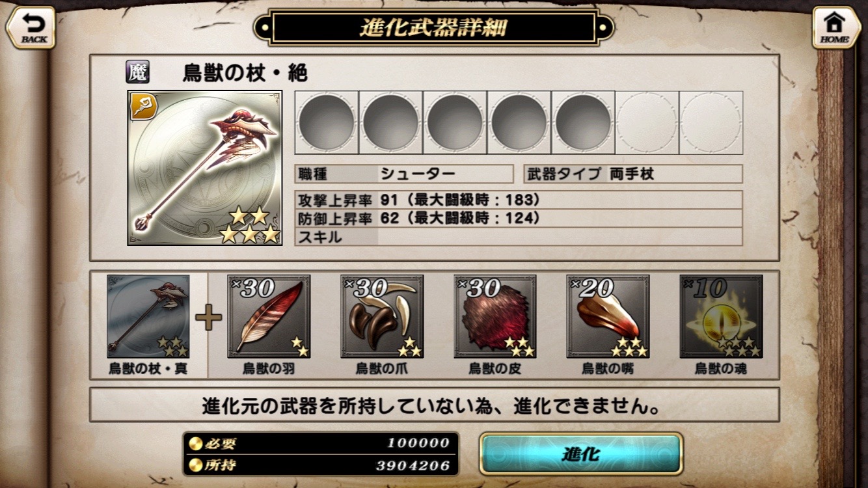This screenshot has width=868, height=488.
Task: Return to the HOME screen
Action: pos(836,27)
